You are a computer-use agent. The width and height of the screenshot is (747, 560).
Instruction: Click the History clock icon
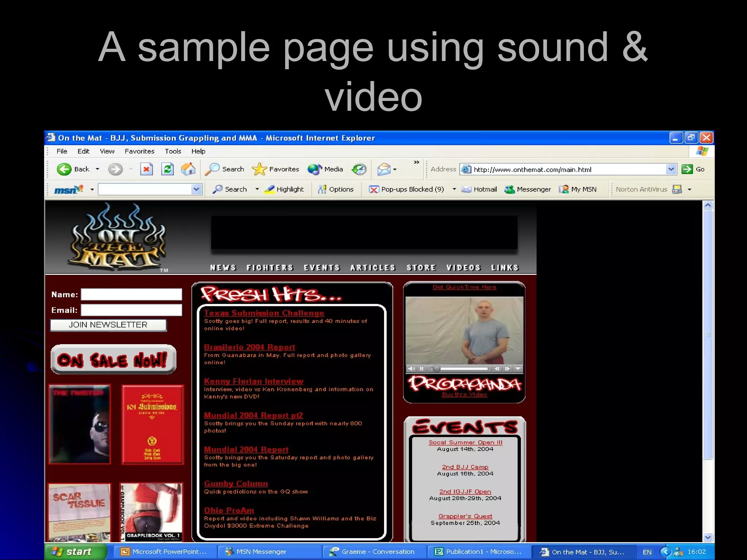(x=359, y=169)
